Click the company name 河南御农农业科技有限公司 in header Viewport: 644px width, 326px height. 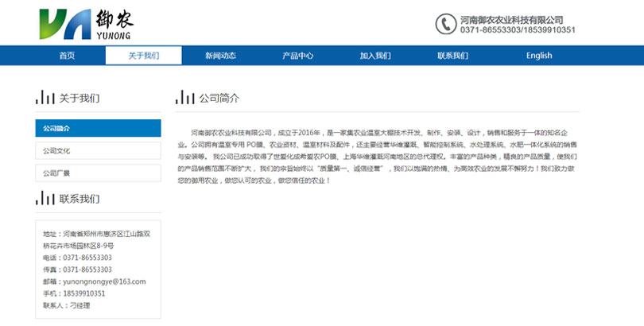(x=511, y=19)
